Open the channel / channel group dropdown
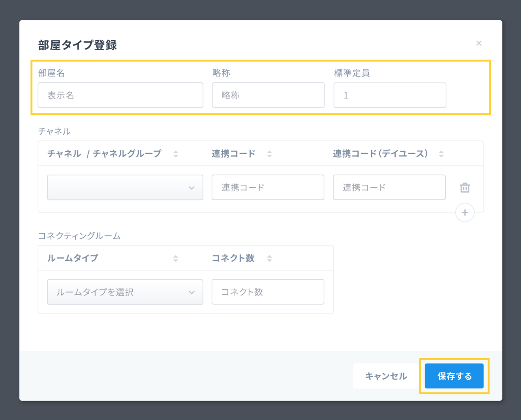Viewport: 521px width, 420px height. (125, 188)
